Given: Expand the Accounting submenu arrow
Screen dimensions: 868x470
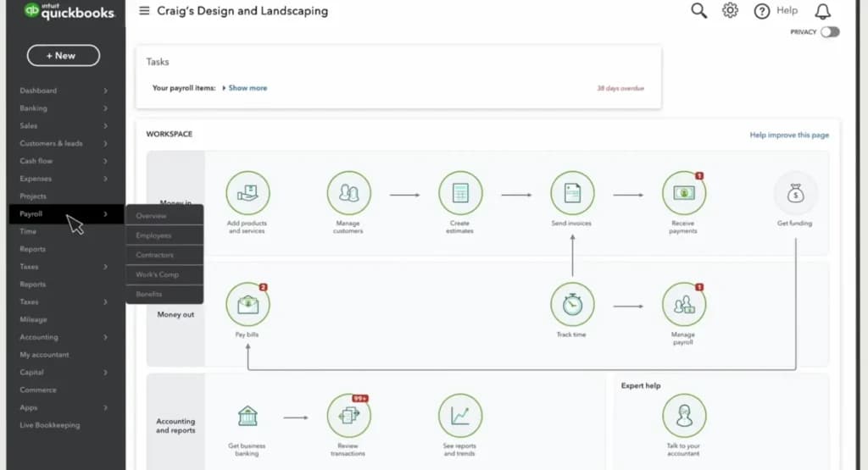Looking at the screenshot, I should [x=105, y=337].
